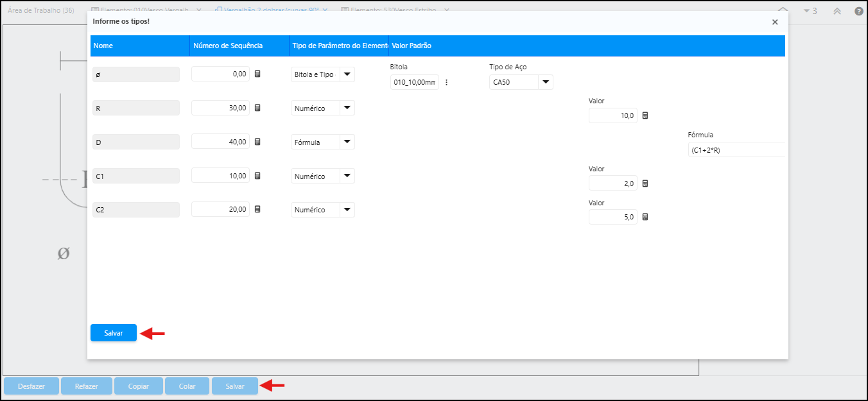
Task: Open calculator next to C1 sequence 10,00
Action: (x=257, y=176)
